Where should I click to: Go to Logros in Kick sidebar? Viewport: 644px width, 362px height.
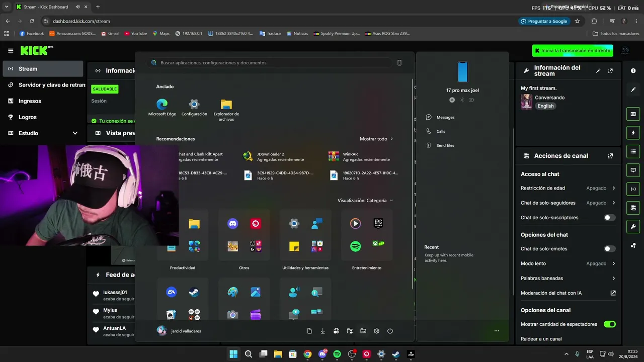(43, 117)
